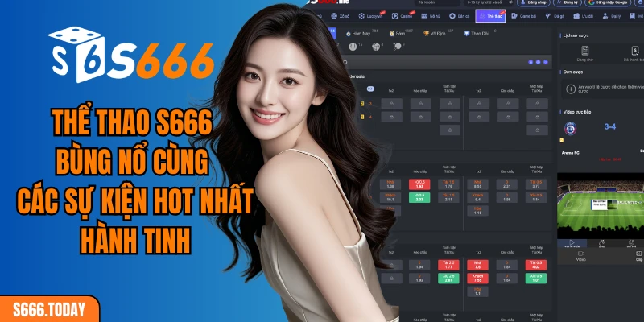This screenshot has height=322, width=644.
Task: Select red Khách odds 7.55
Action: tap(477, 278)
